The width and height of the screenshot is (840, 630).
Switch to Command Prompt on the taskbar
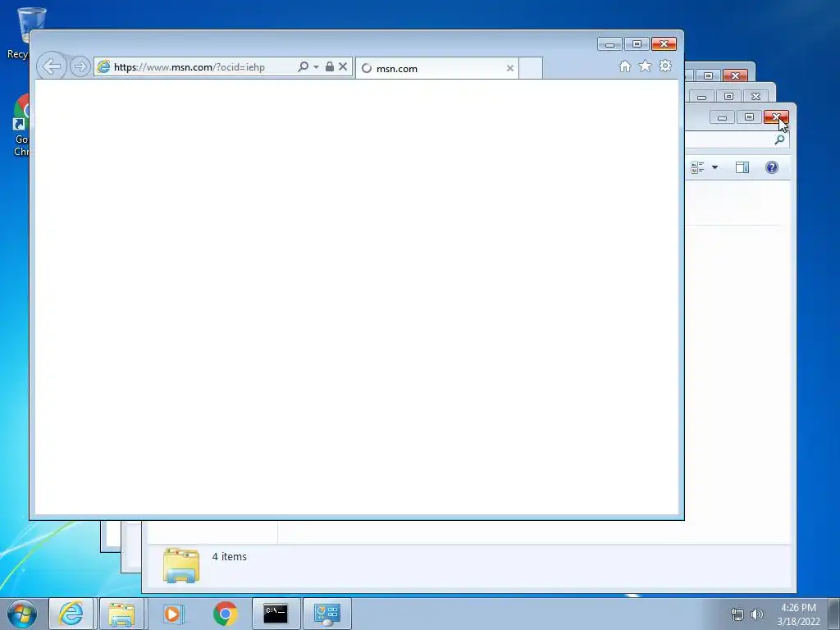[276, 614]
